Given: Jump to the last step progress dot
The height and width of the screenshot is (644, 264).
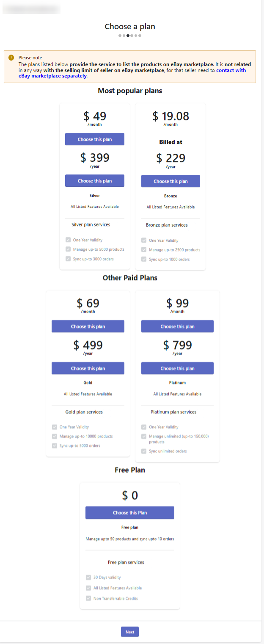Looking at the screenshot, I should pos(140,36).
